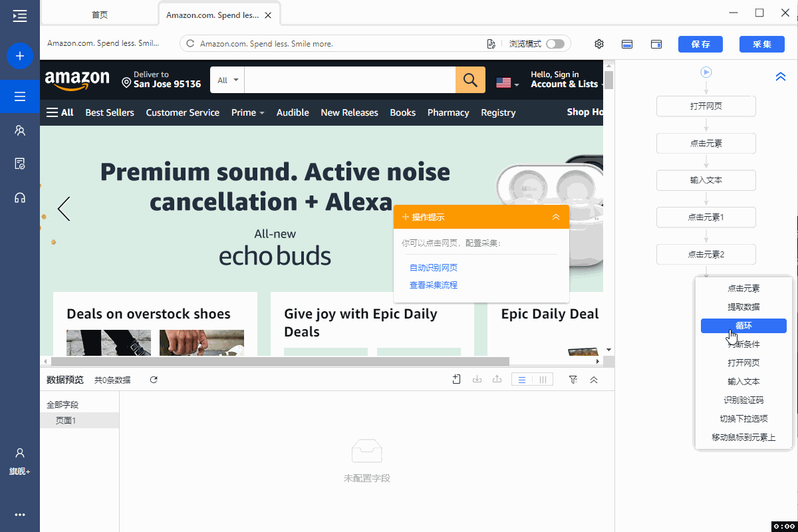Click the sidebar expand menu icon
This screenshot has height=532, width=798.
click(20, 16)
